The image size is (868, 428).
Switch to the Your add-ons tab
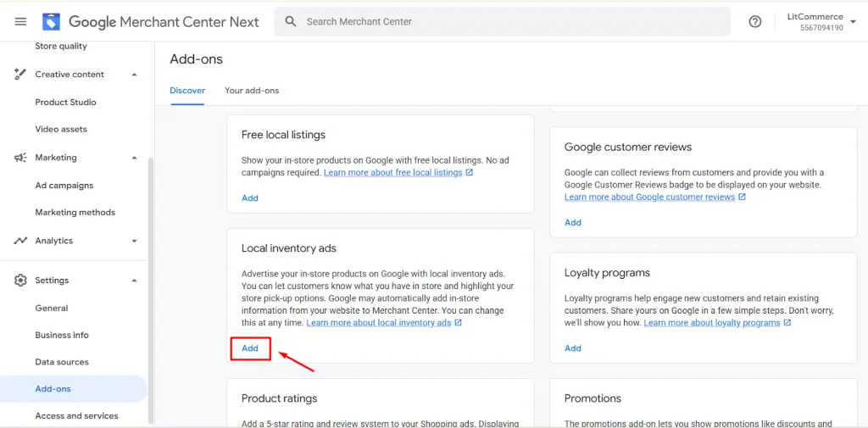pyautogui.click(x=252, y=90)
